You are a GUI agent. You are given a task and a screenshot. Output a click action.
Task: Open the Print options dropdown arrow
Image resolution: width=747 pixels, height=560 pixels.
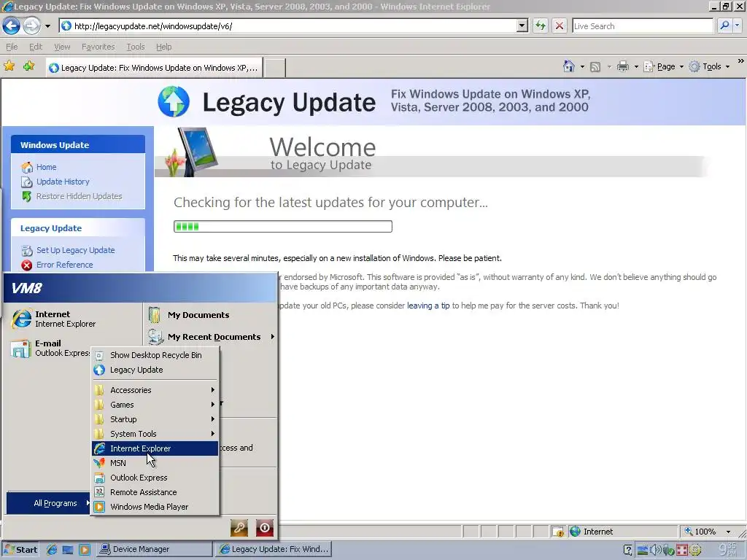pos(636,67)
